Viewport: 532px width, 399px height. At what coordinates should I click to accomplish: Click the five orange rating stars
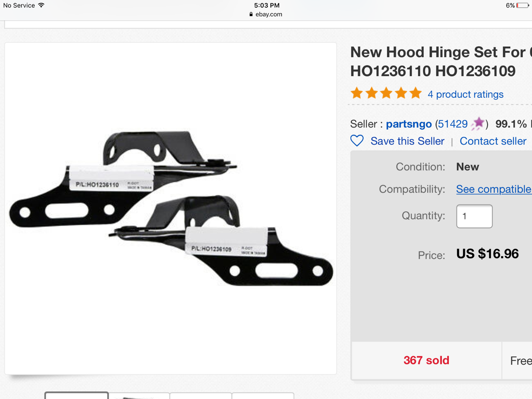coord(386,93)
